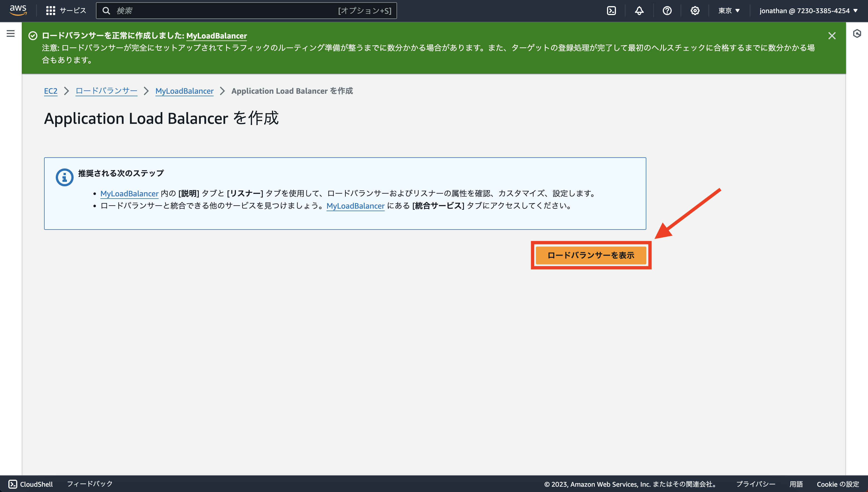Click the ロードバランサー breadcrumb link
This screenshot has width=868, height=492.
106,91
